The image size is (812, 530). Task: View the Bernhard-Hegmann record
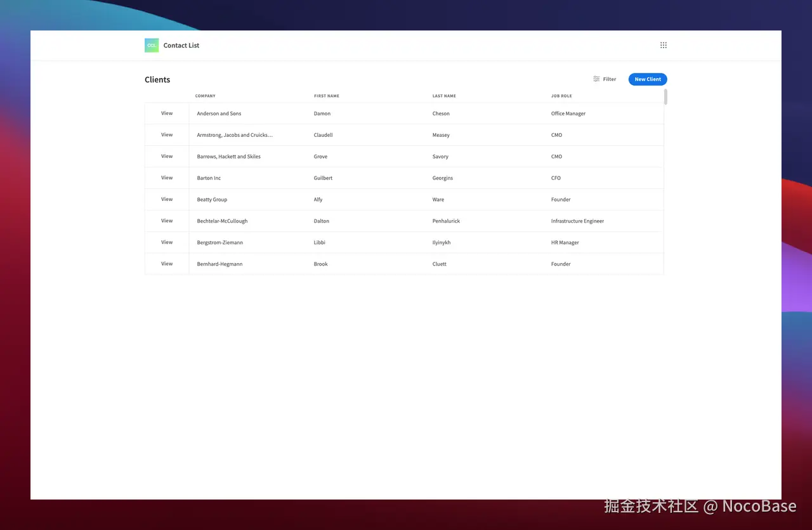(x=166, y=264)
